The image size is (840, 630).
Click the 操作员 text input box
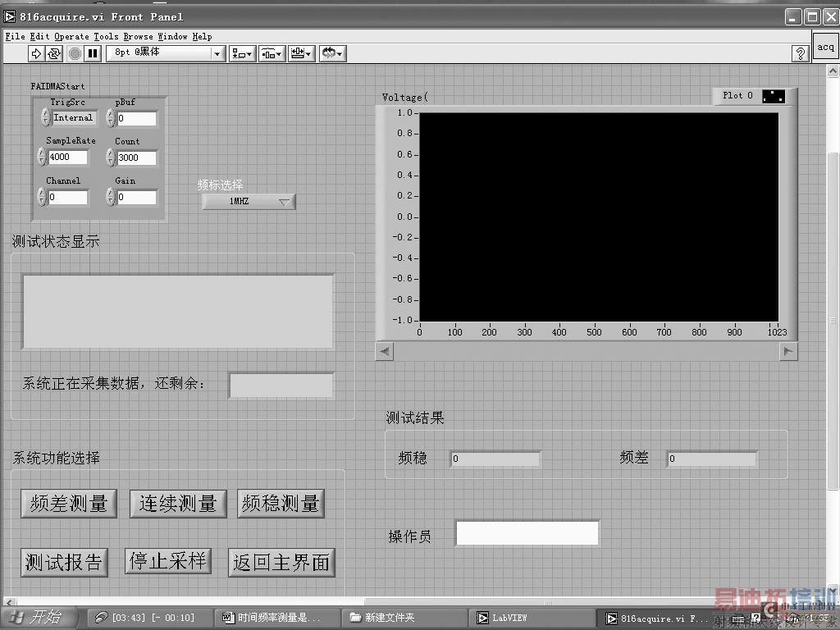click(x=527, y=533)
